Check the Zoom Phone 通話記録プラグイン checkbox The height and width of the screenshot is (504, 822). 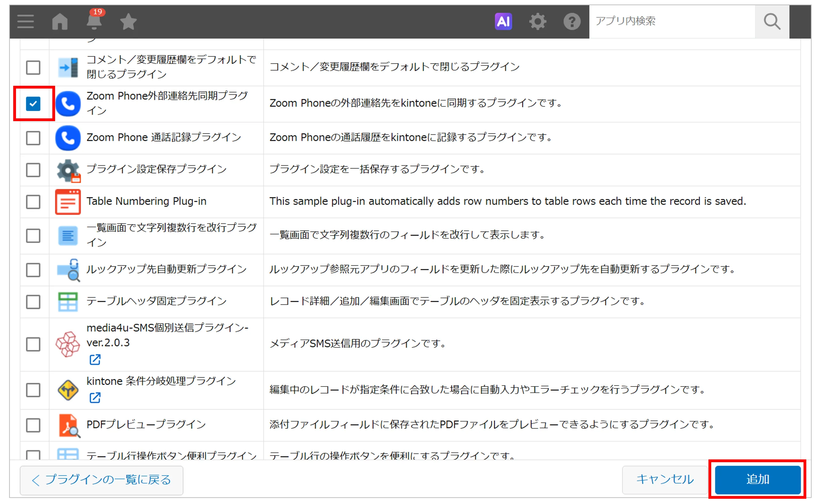(x=33, y=138)
